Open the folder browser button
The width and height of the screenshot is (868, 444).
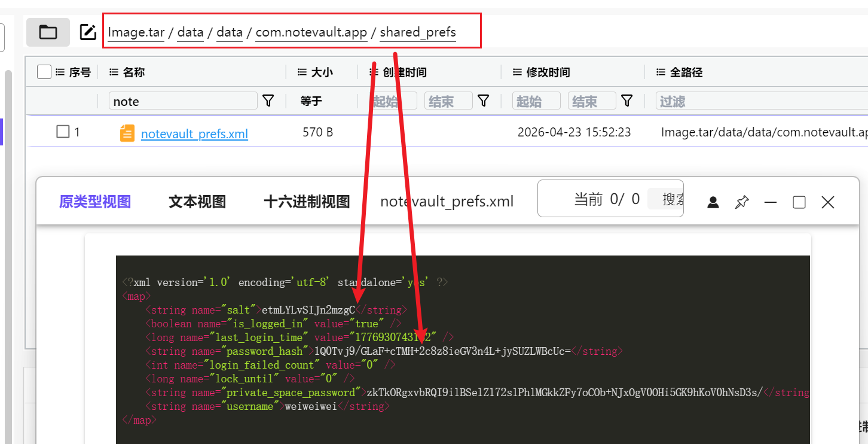48,32
